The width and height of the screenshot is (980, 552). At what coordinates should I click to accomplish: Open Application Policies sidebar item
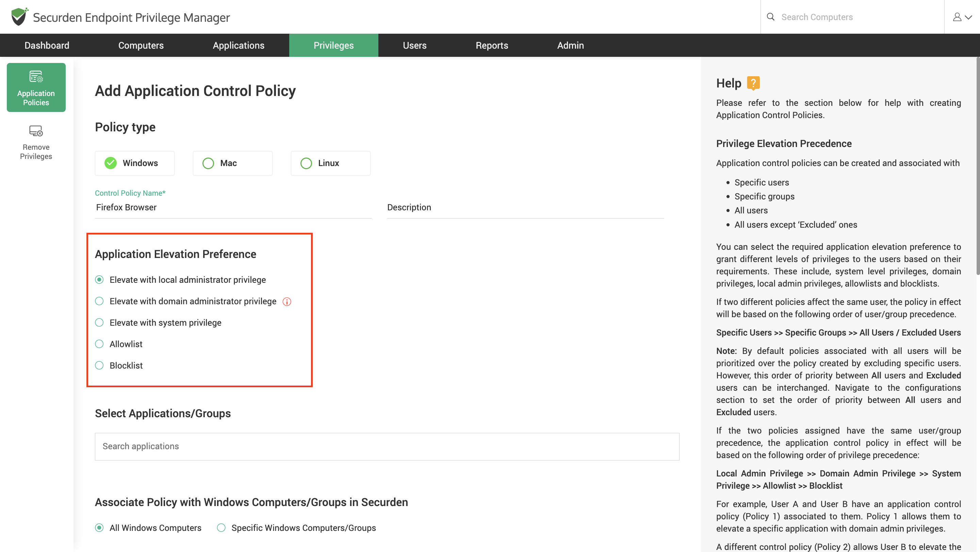pos(36,87)
